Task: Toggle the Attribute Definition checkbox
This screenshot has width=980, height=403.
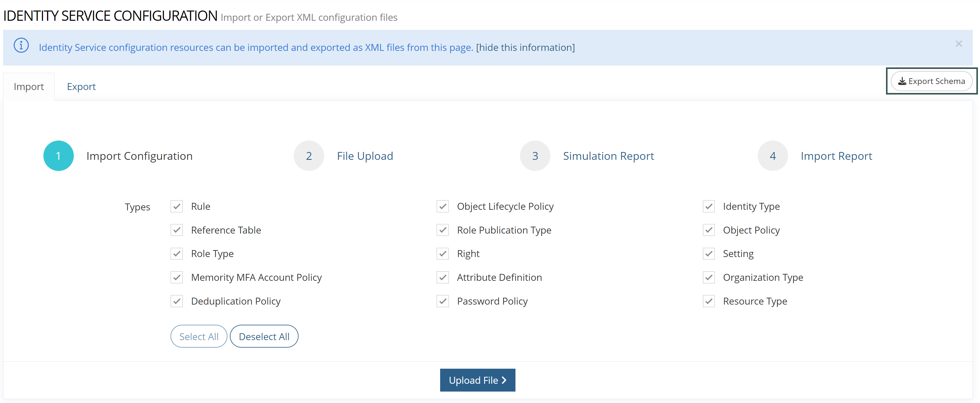Action: coord(443,277)
